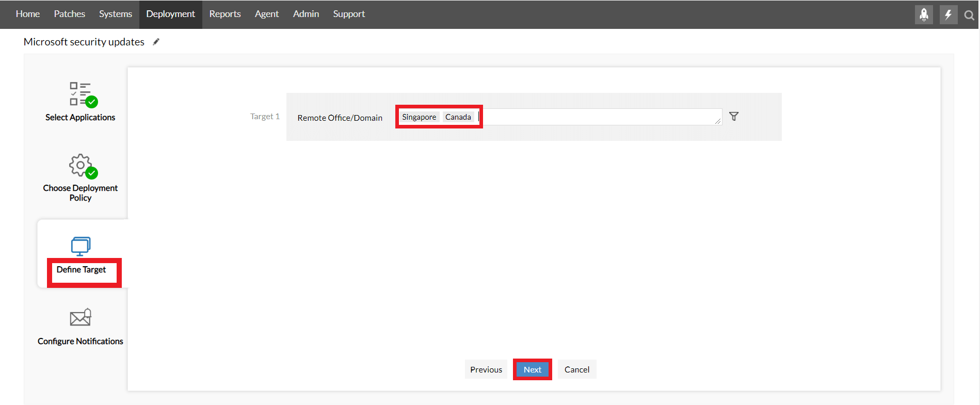980x405 pixels.
Task: Open the search magnifier icon
Action: tap(969, 15)
